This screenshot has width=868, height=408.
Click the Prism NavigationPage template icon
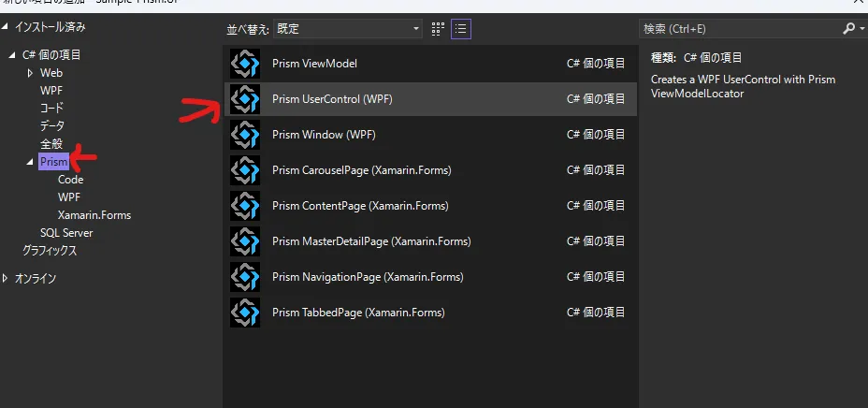[245, 277]
